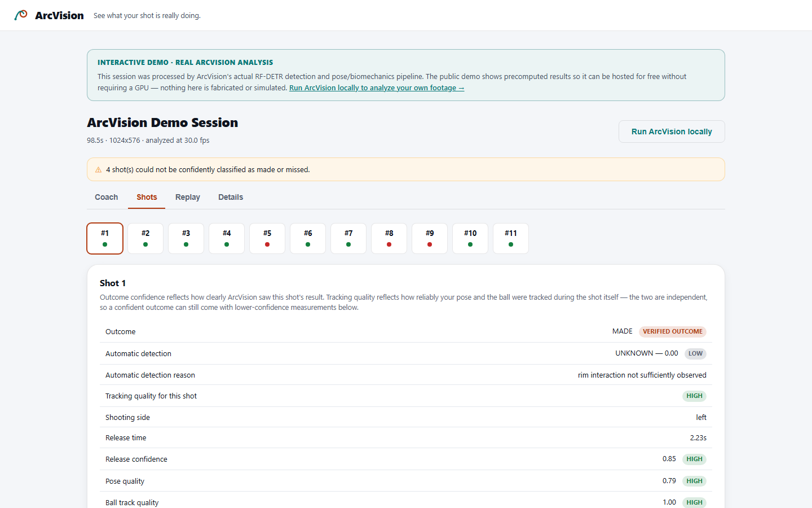Switch to the Replay tab

pos(188,197)
